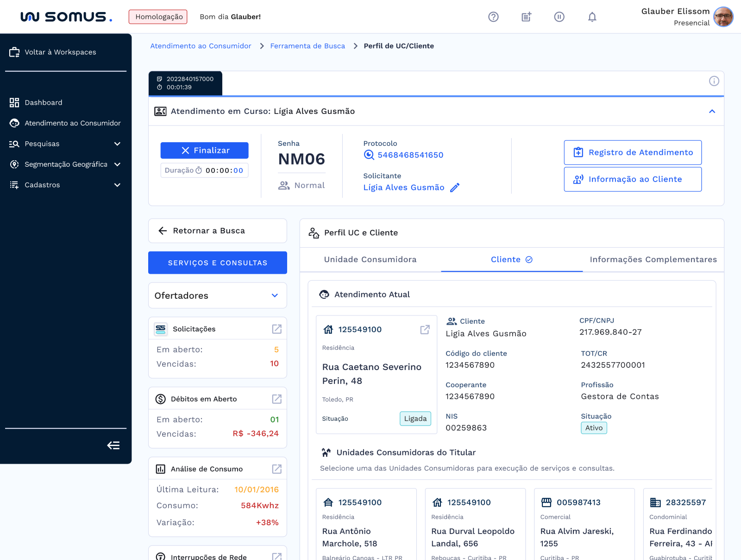Expand the Ofertadores dropdown
Image resolution: width=741 pixels, height=560 pixels.
coord(275,296)
